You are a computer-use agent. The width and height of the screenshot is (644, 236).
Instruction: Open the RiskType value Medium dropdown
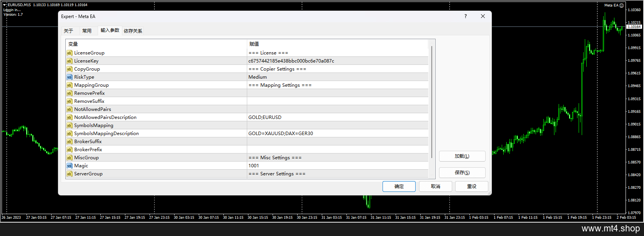338,77
